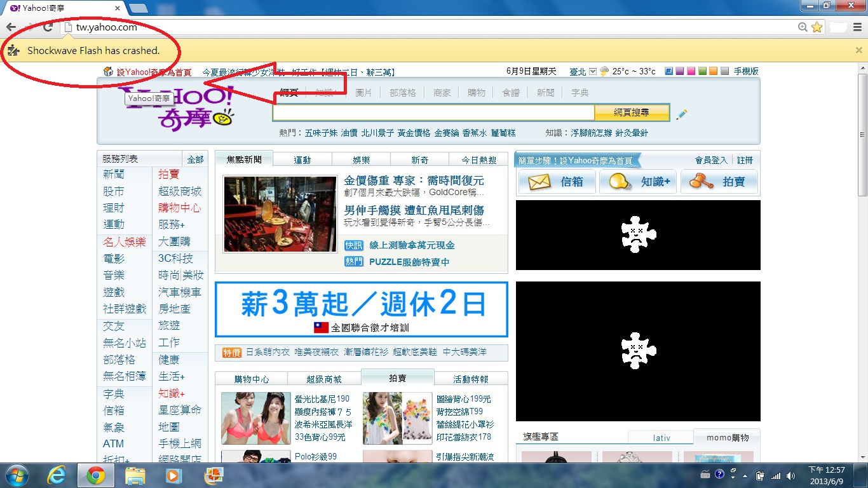Reload the tw.yahoo.com page

pos(48,27)
